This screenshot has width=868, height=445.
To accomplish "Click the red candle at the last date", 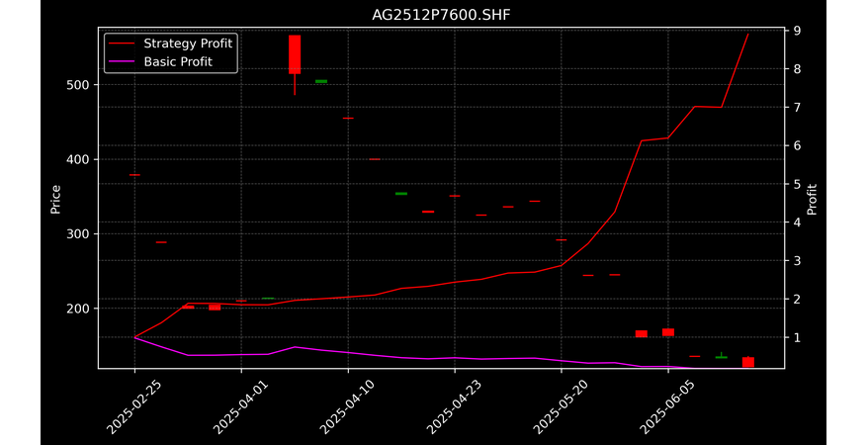I will [x=747, y=362].
